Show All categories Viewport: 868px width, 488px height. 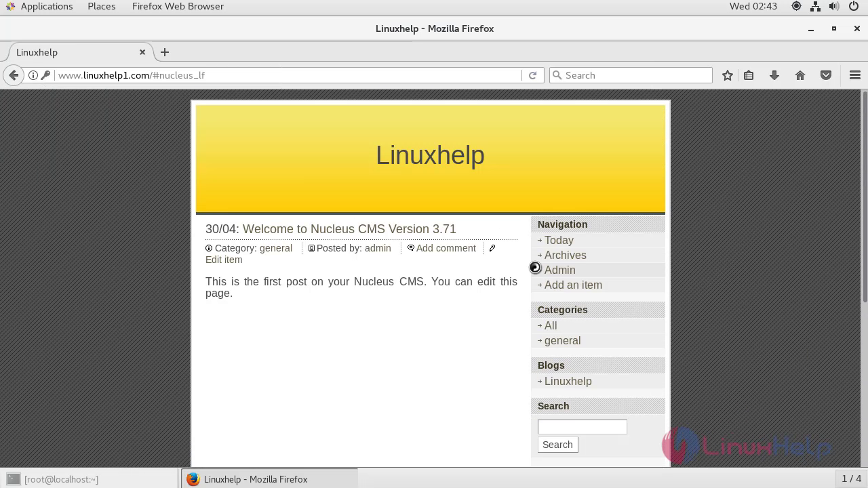(x=551, y=325)
